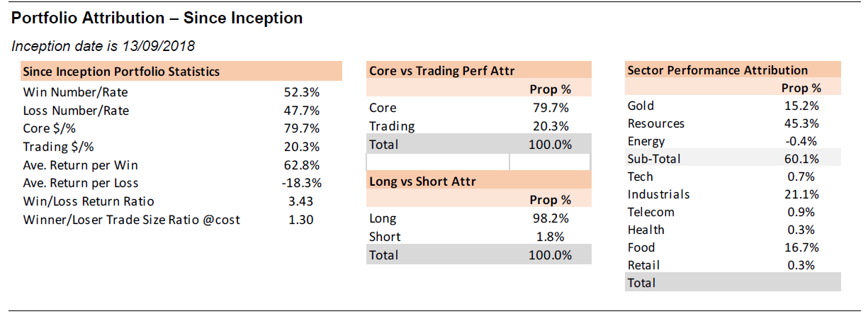Click the Winner/Loser Trade Size Ratio label
This screenshot has height=314, width=868.
(x=132, y=220)
